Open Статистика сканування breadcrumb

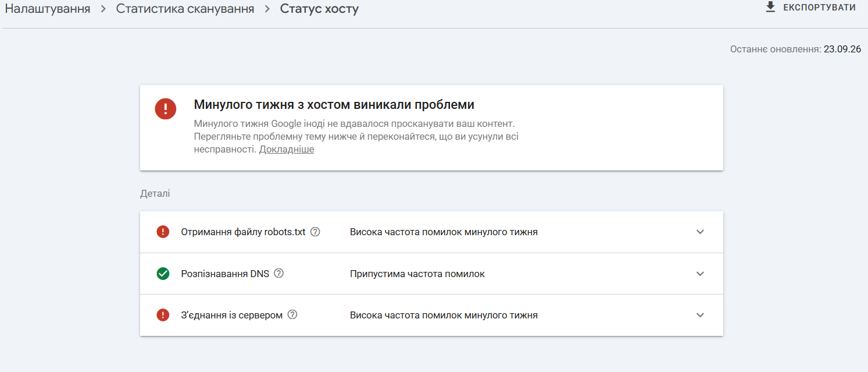185,9
